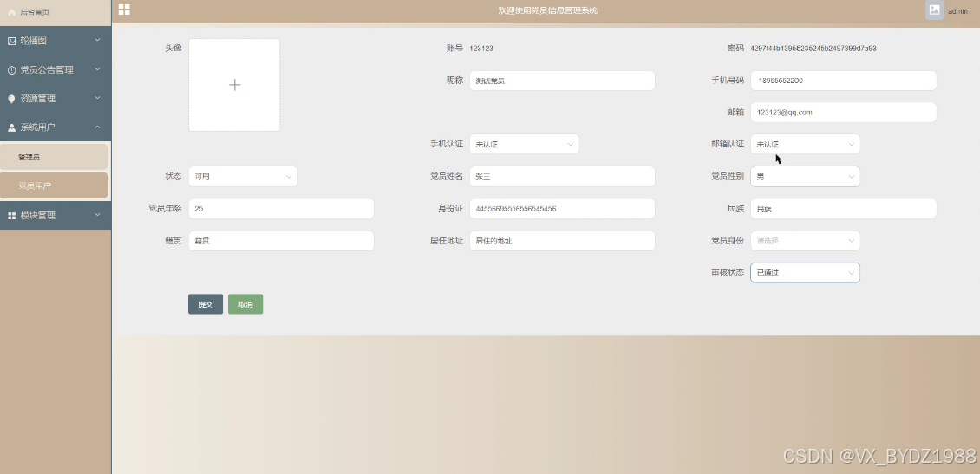Click the 提交 submit button
Image resolution: width=980 pixels, height=474 pixels.
(206, 304)
